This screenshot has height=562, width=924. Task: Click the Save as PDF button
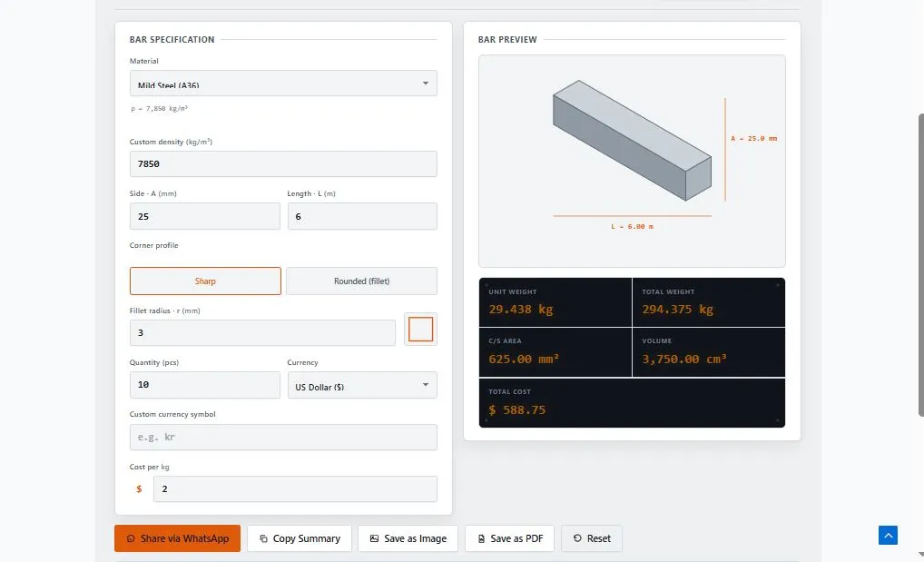(x=510, y=538)
